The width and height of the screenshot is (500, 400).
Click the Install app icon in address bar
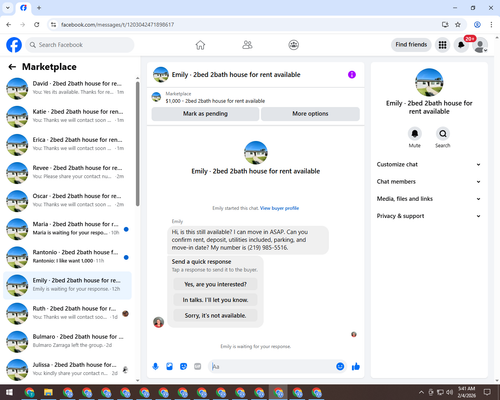pos(445,24)
